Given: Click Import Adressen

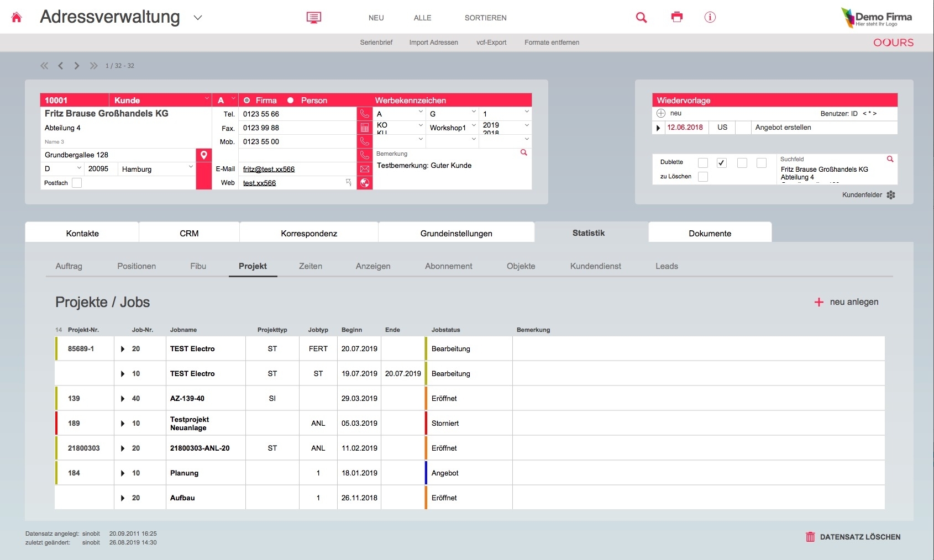Looking at the screenshot, I should coord(434,43).
